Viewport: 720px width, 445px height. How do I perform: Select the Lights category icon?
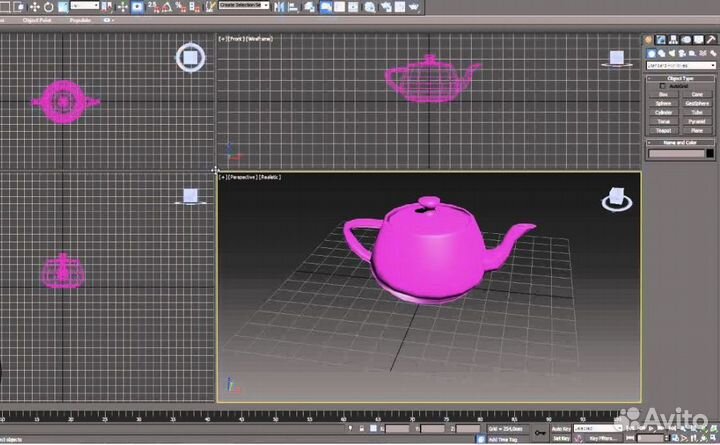pyautogui.click(x=672, y=53)
